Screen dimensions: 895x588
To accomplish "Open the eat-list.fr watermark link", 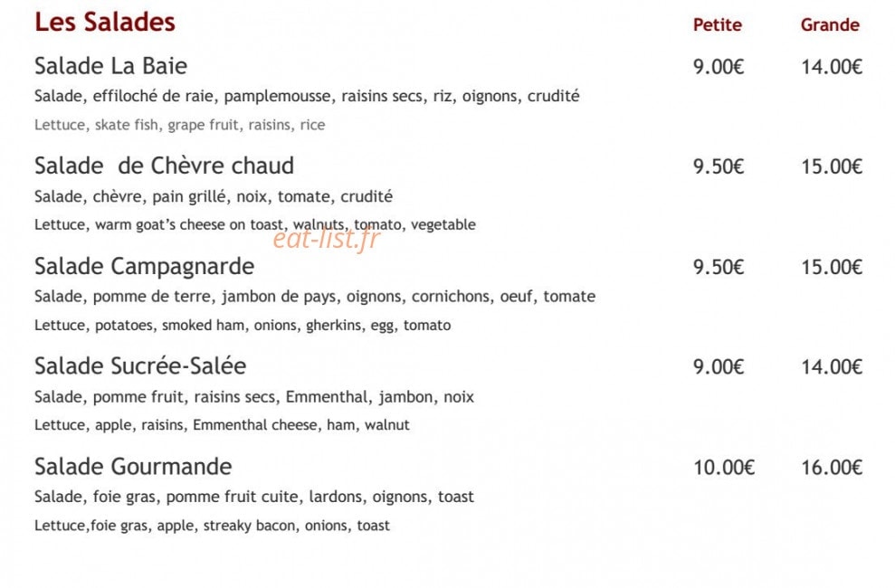I will coord(326,238).
